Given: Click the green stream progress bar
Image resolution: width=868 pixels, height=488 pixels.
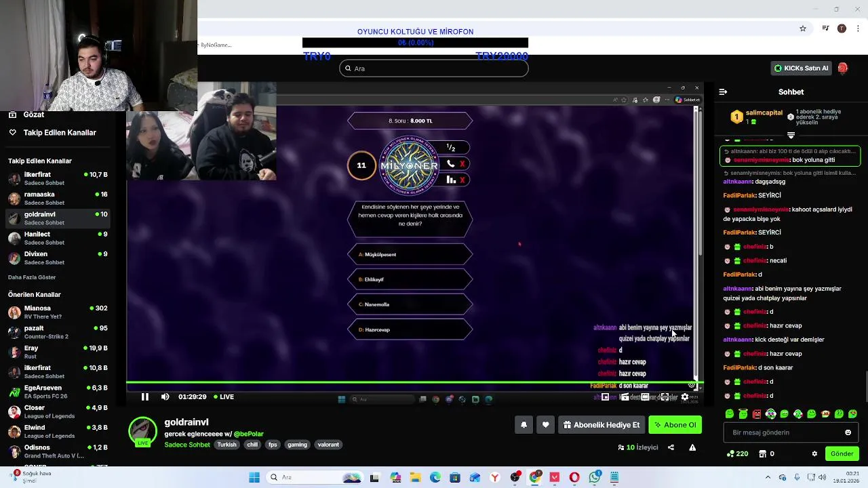Looking at the screenshot, I should [414, 382].
